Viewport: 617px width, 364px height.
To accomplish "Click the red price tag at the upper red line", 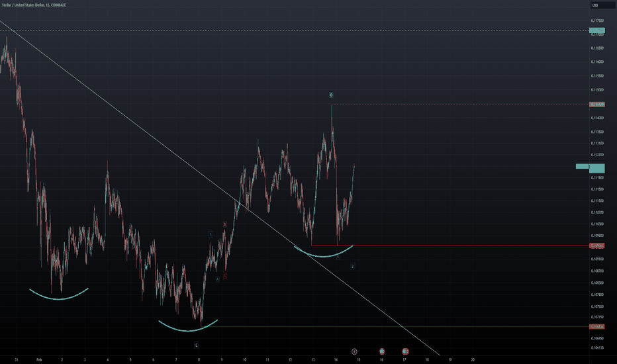I will [x=597, y=246].
